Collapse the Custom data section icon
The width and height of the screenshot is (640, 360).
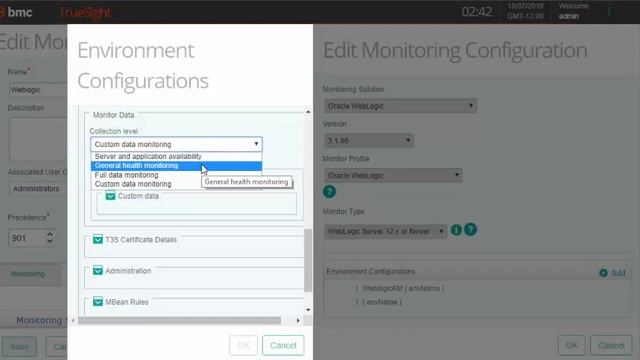pyautogui.click(x=110, y=196)
